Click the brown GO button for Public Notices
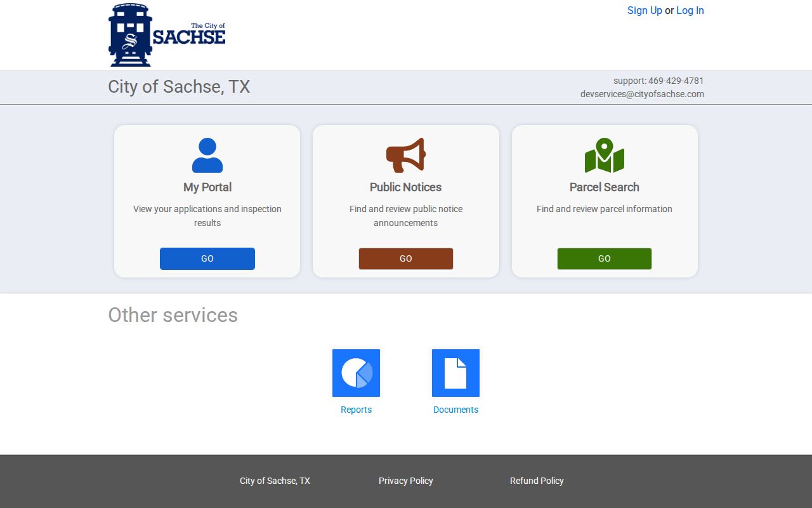 click(x=406, y=258)
